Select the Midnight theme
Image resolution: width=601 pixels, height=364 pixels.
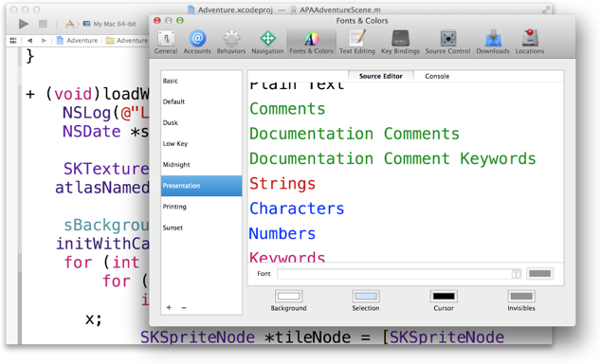pyautogui.click(x=201, y=164)
